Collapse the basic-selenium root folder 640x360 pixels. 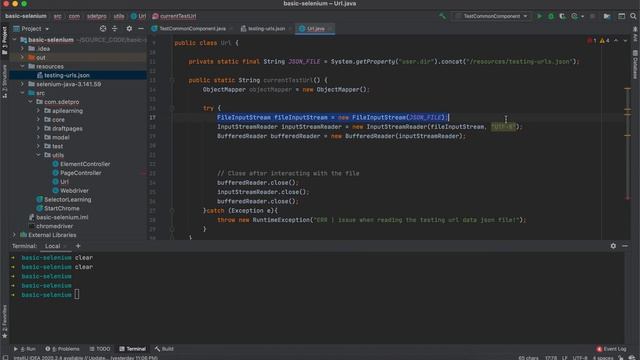15,40
